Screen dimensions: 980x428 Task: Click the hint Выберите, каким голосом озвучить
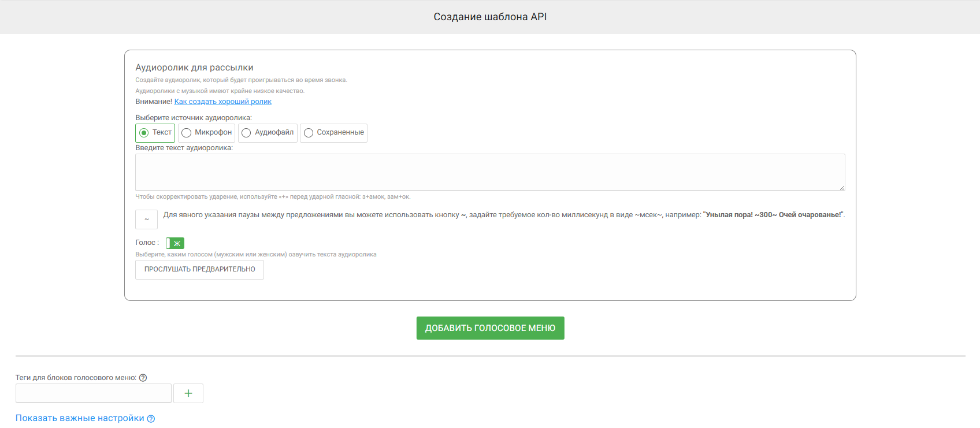tap(256, 255)
